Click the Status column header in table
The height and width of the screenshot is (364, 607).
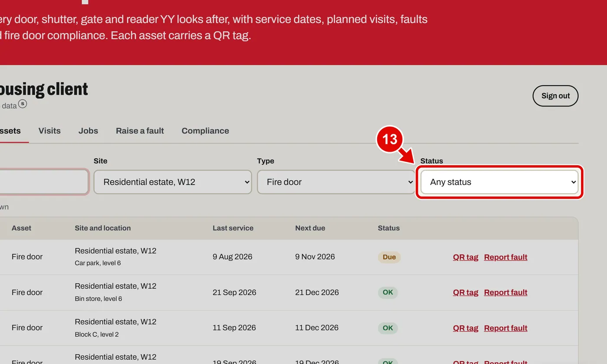pyautogui.click(x=388, y=228)
